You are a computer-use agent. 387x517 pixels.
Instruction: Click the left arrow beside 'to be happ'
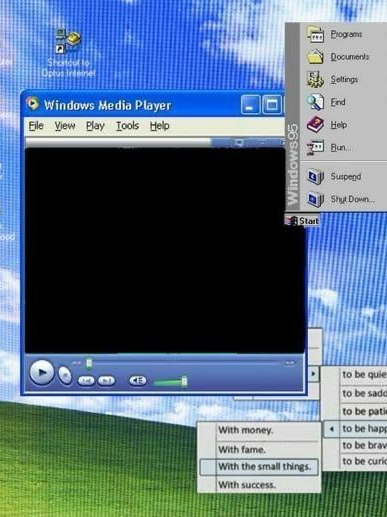[332, 429]
